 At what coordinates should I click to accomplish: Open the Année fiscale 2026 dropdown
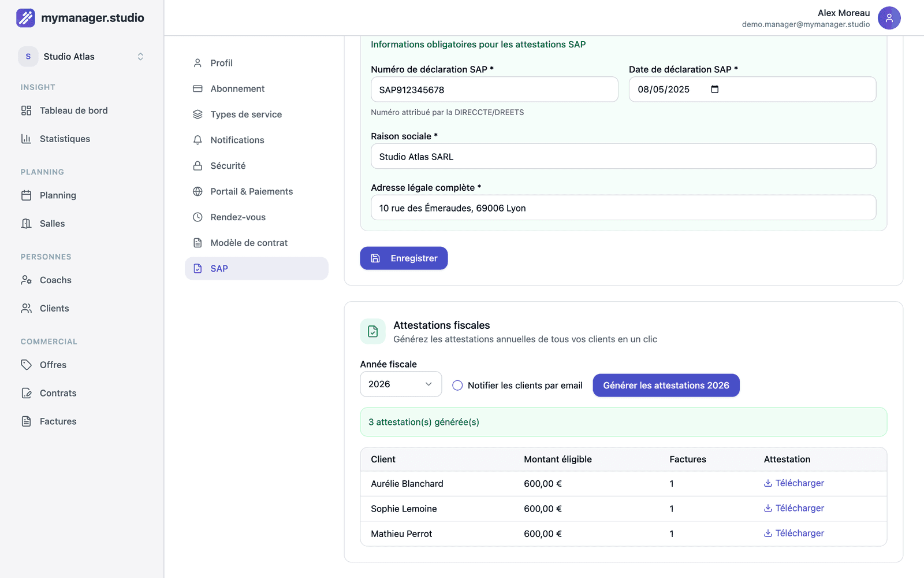click(x=401, y=384)
